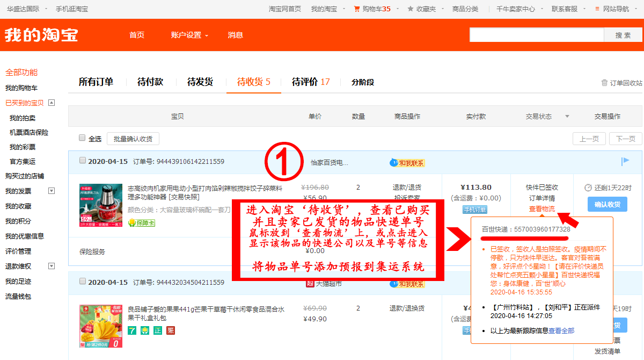Image resolution: width=644 pixels, height=360 pixels.
Task: Click the 批量确认收货 button
Action: 133,139
